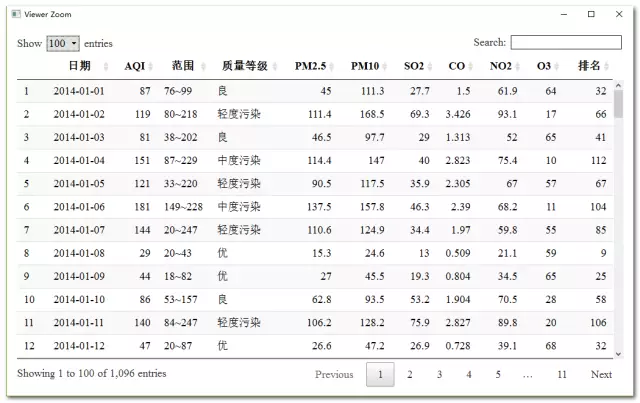Sort table by 范围 column
The width and height of the screenshot is (640, 403).
(x=183, y=66)
